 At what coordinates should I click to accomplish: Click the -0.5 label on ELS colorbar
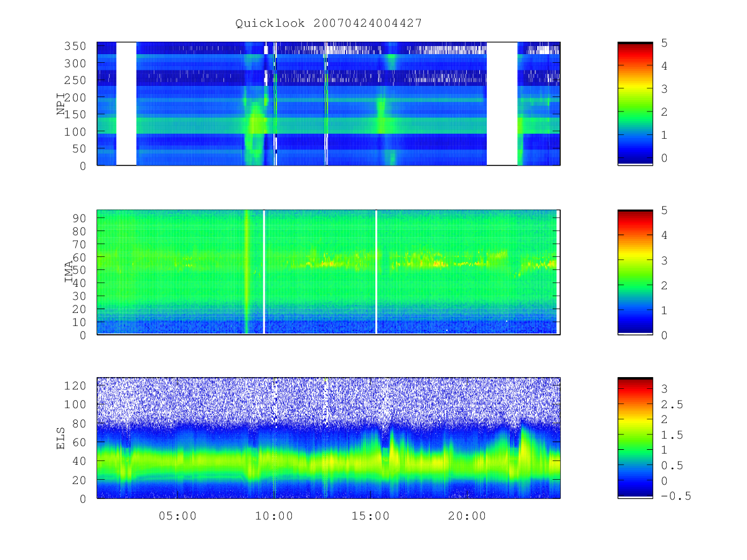pyautogui.click(x=675, y=496)
